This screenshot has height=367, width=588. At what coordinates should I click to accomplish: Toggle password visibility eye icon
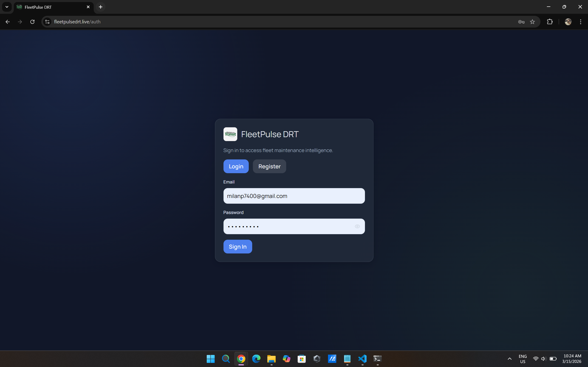[357, 226]
